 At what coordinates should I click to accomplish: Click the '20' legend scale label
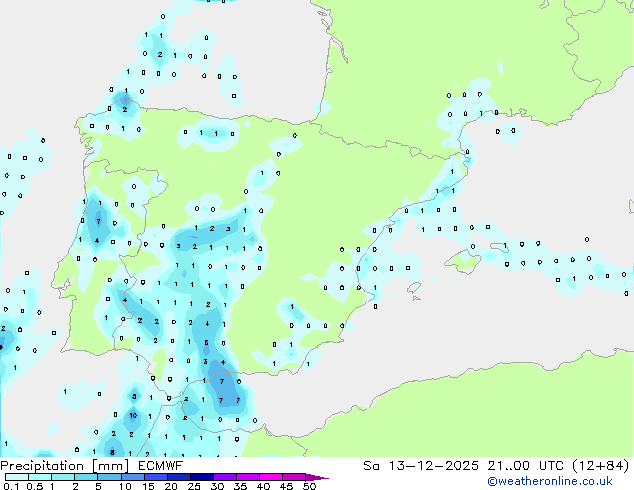pyautogui.click(x=171, y=486)
